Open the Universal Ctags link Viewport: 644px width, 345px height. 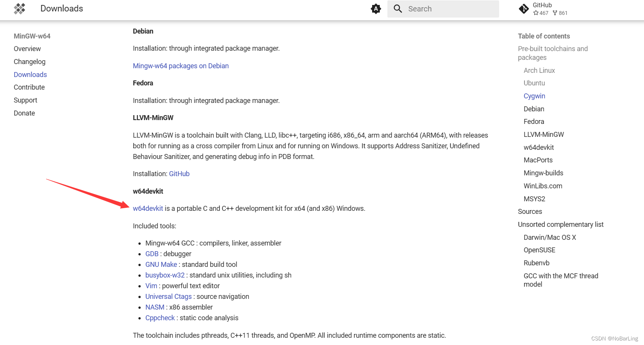click(168, 297)
